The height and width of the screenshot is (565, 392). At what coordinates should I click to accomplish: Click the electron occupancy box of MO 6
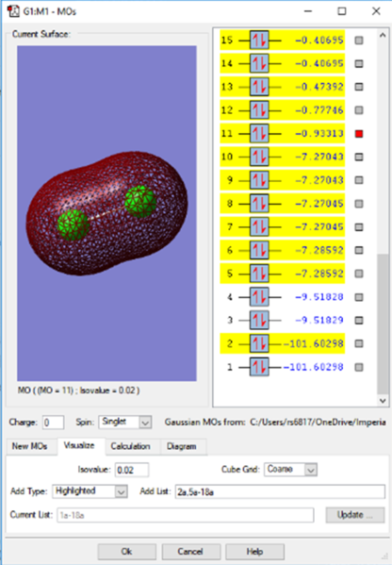coord(259,250)
